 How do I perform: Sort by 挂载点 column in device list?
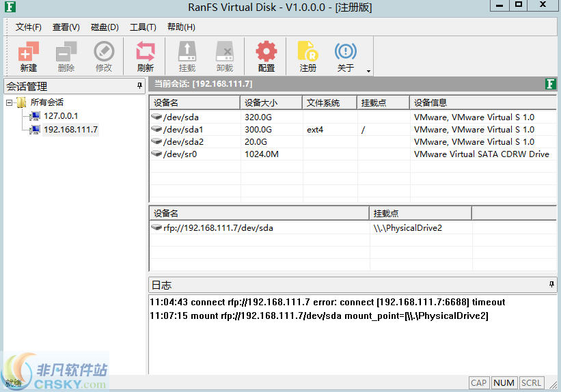click(x=383, y=102)
